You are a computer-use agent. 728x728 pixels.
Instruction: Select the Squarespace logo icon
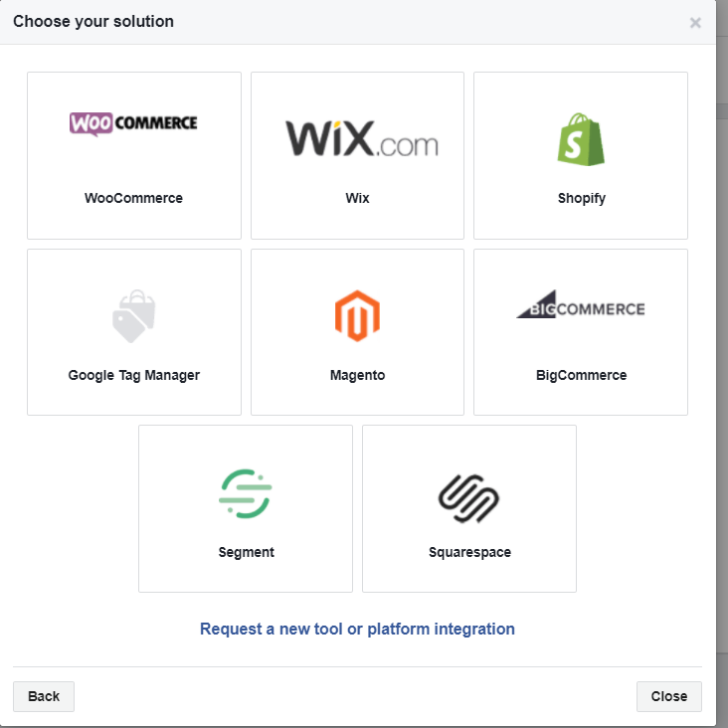coord(468,493)
